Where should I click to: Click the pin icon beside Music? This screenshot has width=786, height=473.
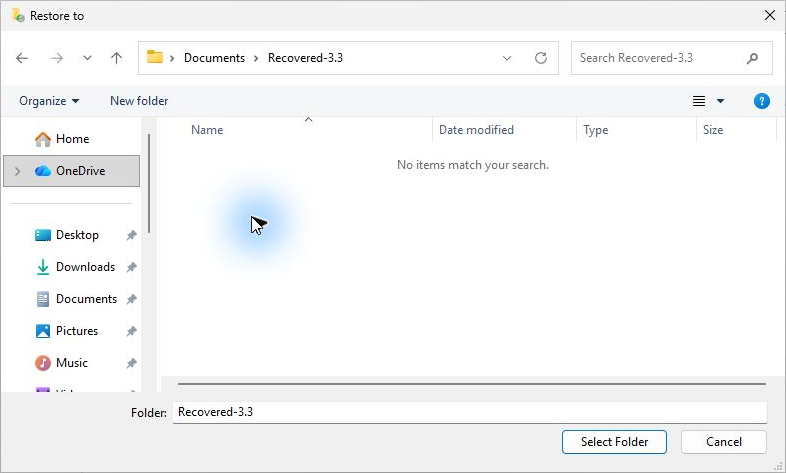131,363
